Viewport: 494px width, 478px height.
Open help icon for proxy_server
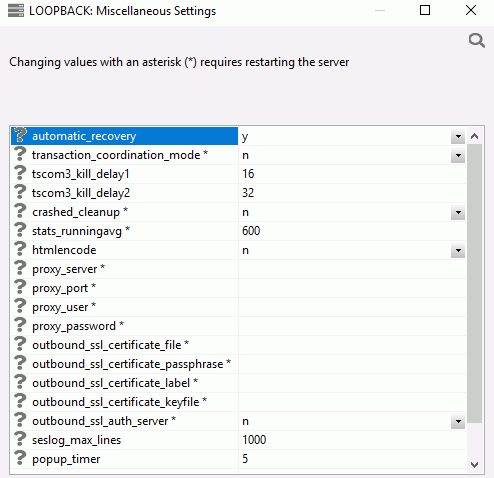20,268
